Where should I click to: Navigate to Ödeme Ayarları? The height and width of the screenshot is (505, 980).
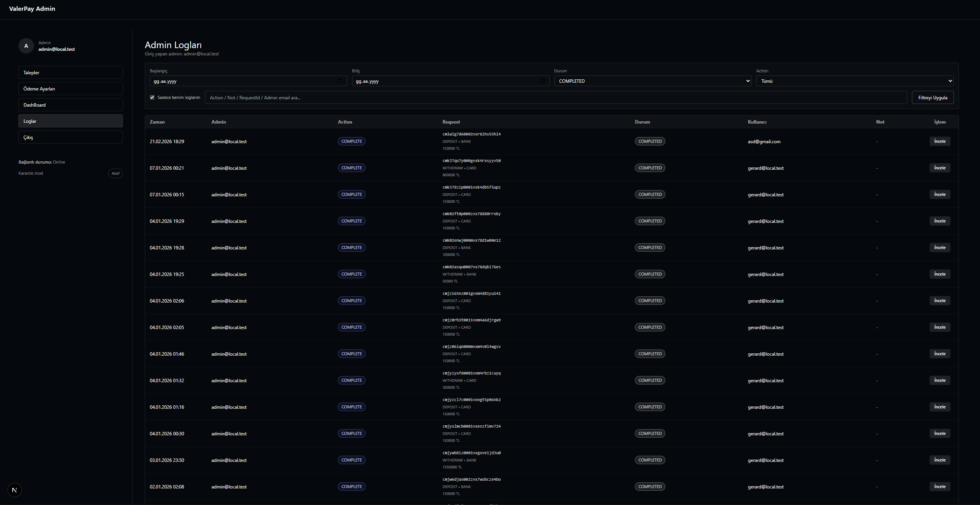[70, 88]
